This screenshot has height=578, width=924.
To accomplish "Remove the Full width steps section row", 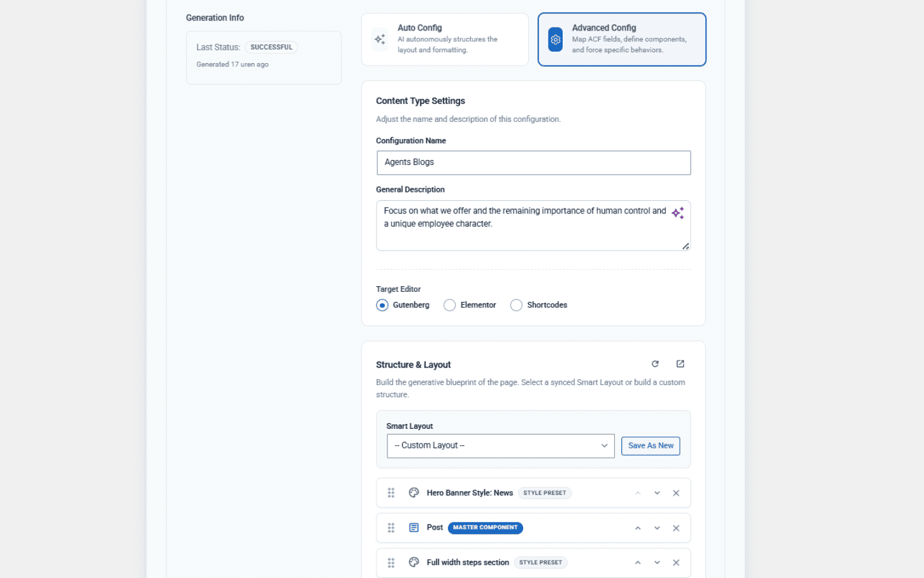I will (x=676, y=563).
